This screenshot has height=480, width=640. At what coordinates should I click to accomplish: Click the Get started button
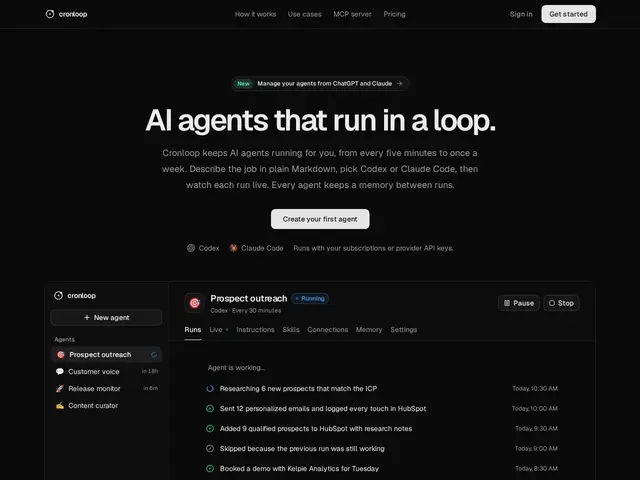pos(568,14)
